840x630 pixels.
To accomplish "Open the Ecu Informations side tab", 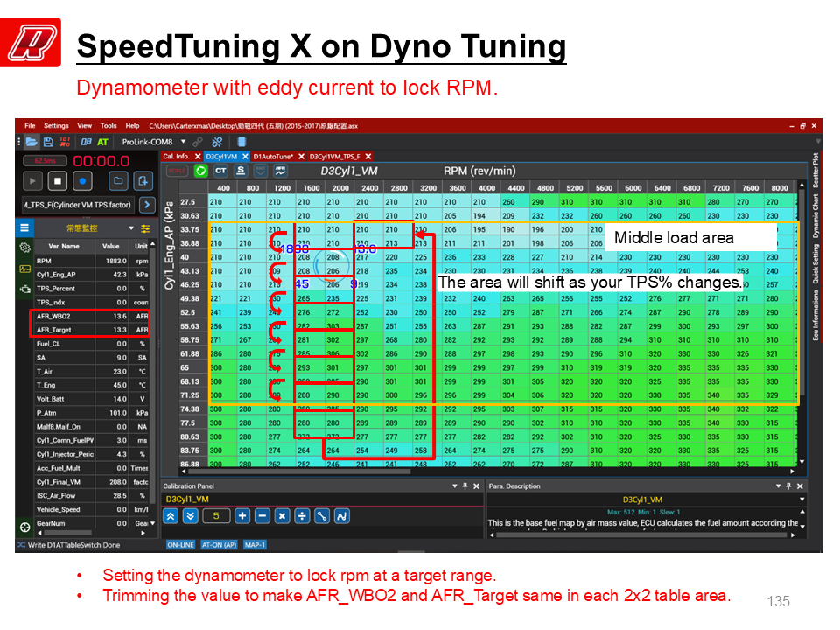I will pyautogui.click(x=815, y=316).
